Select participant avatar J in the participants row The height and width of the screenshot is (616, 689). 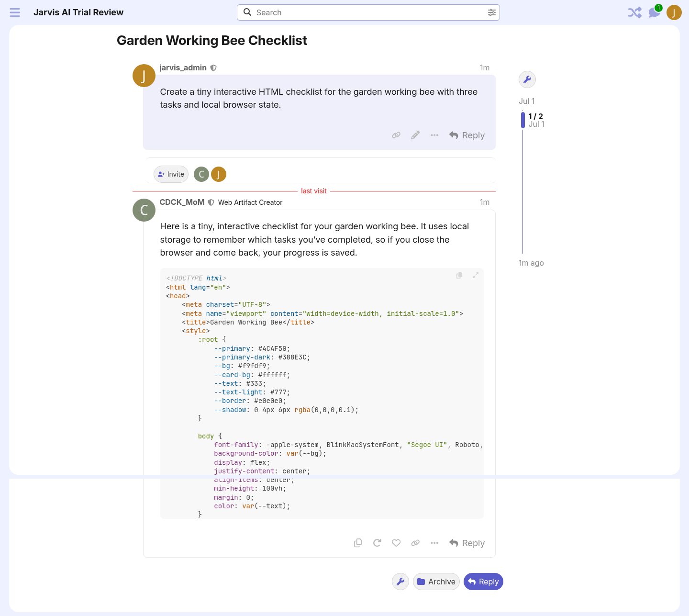click(219, 174)
